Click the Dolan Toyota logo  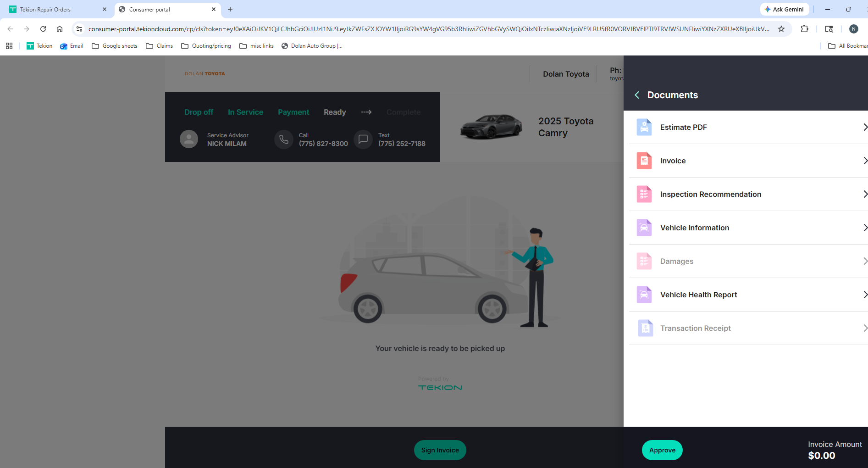tap(205, 73)
